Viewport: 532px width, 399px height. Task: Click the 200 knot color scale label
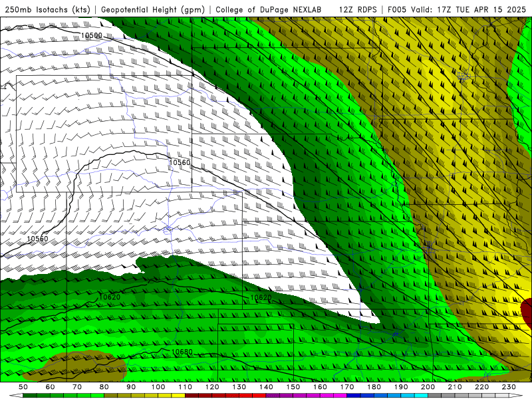(428, 387)
